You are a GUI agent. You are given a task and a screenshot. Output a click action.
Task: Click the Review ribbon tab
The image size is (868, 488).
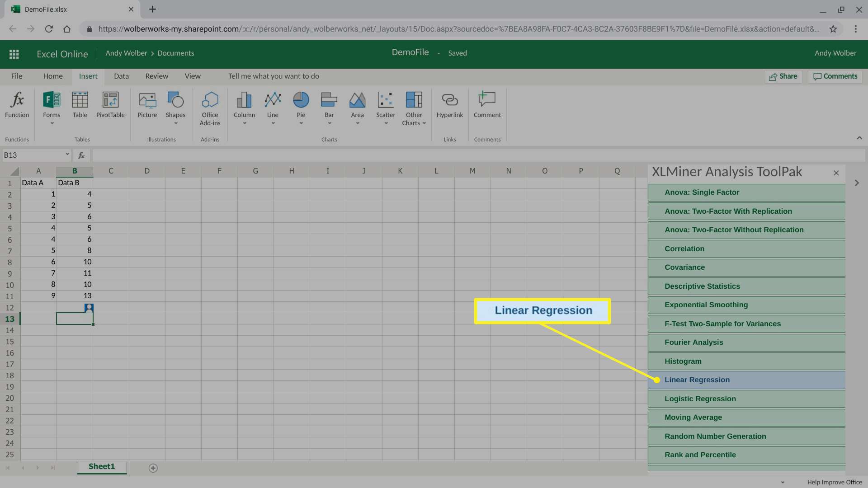point(156,75)
